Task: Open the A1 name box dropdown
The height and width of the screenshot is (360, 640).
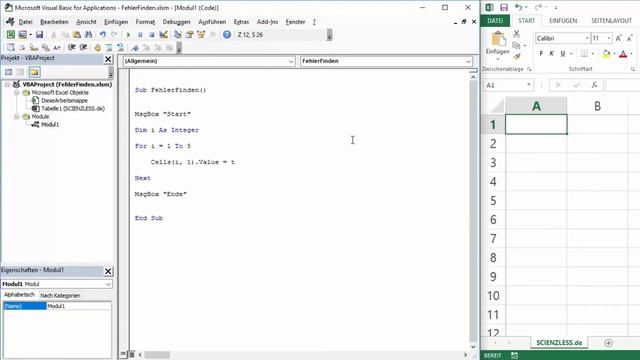Action: point(529,85)
